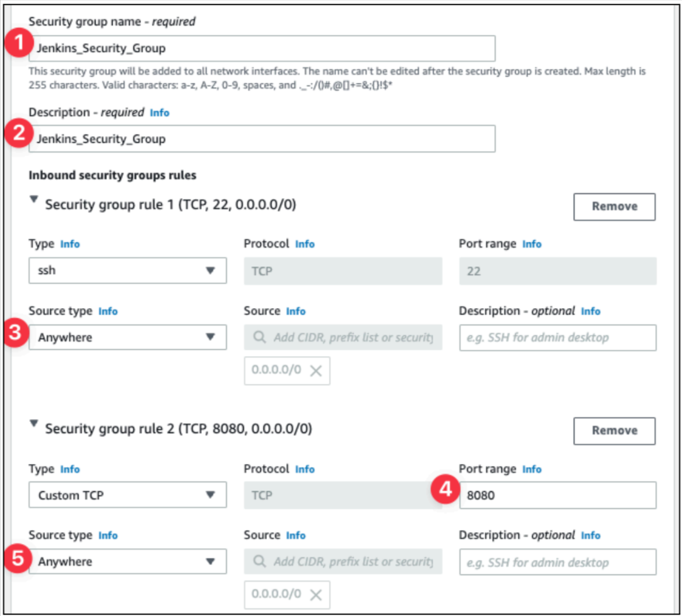Open rule 2 Anywhere Source type dropdown

(x=127, y=561)
